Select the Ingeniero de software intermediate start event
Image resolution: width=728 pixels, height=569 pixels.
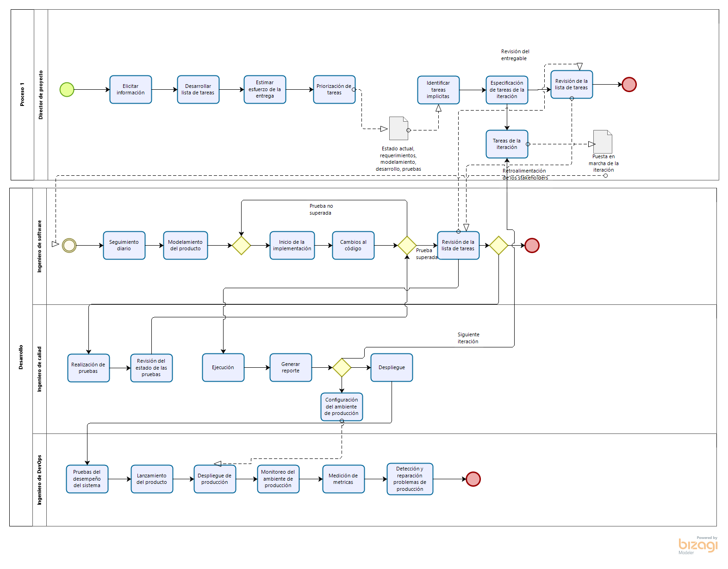69,245
